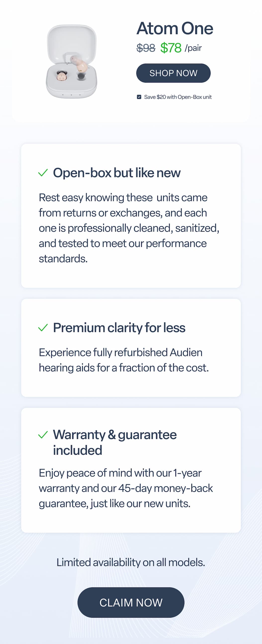The width and height of the screenshot is (262, 644).
Task: Click the crossed-out $98 original price
Action: (146, 48)
